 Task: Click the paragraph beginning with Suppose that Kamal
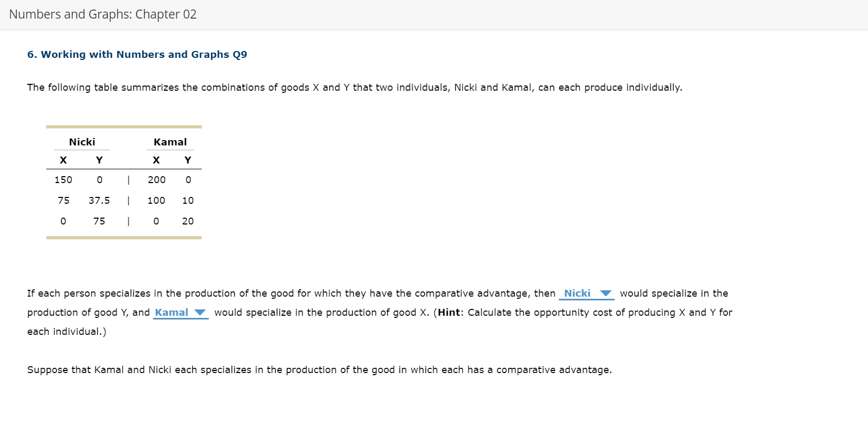coord(319,369)
